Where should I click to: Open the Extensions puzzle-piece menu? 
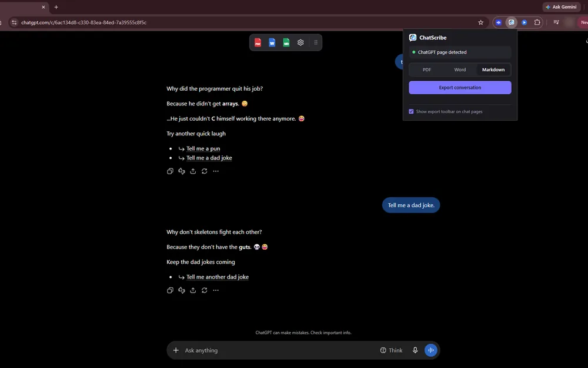tap(537, 22)
